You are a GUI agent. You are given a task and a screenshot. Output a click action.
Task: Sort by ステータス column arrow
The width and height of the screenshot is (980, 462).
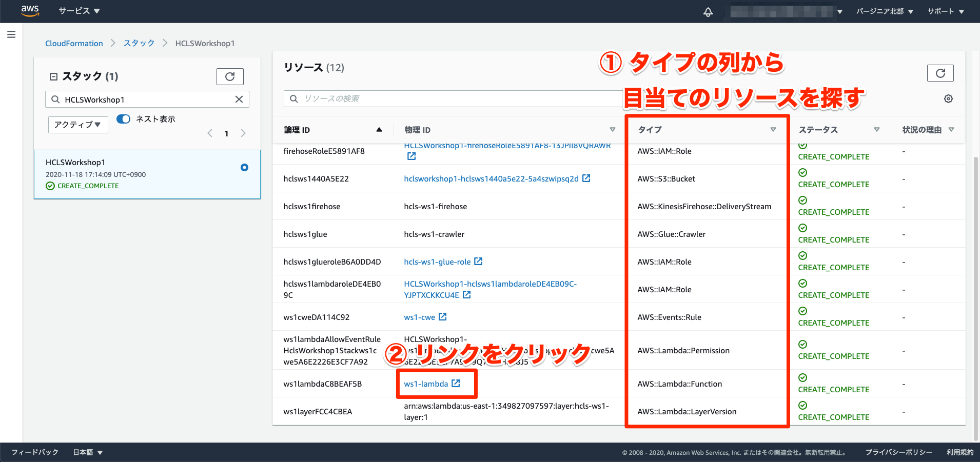(877, 130)
